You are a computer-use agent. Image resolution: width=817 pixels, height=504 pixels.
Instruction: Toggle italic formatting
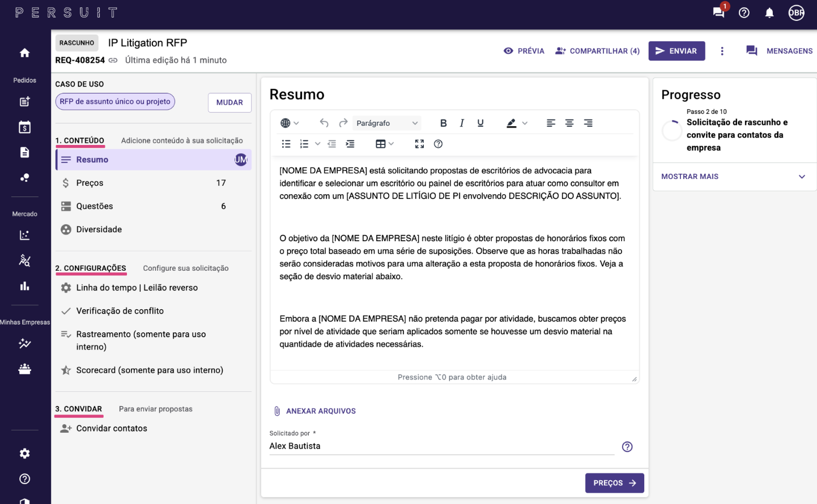click(462, 123)
